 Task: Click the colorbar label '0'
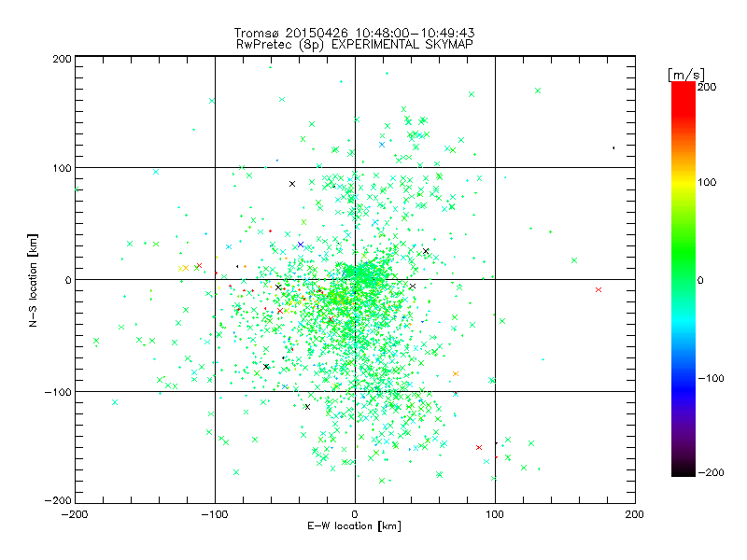click(700, 280)
